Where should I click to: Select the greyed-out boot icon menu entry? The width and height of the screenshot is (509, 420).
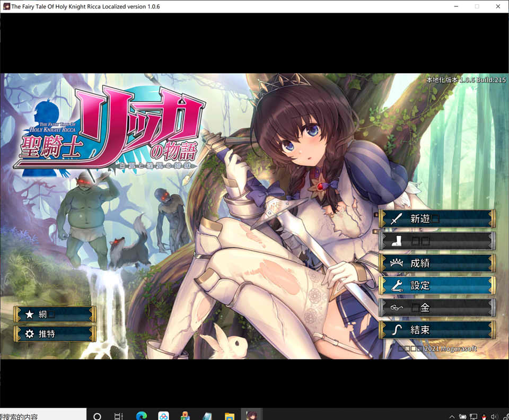[437, 241]
